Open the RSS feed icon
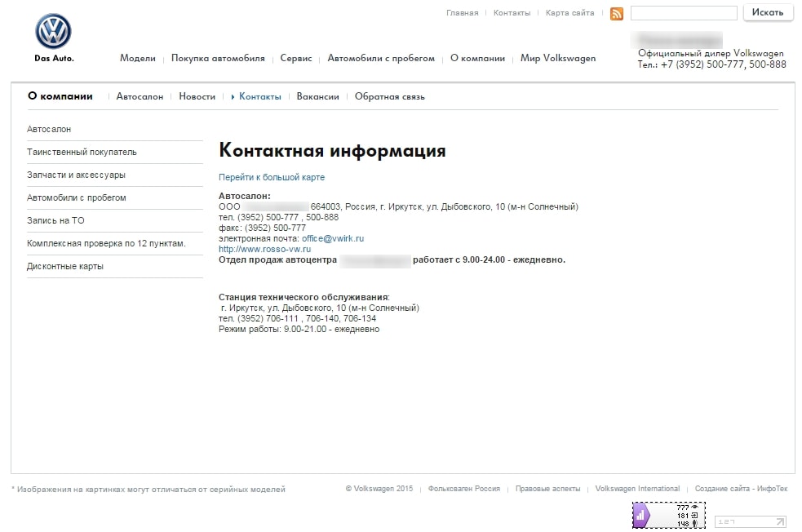This screenshot has width=802, height=532. point(617,14)
